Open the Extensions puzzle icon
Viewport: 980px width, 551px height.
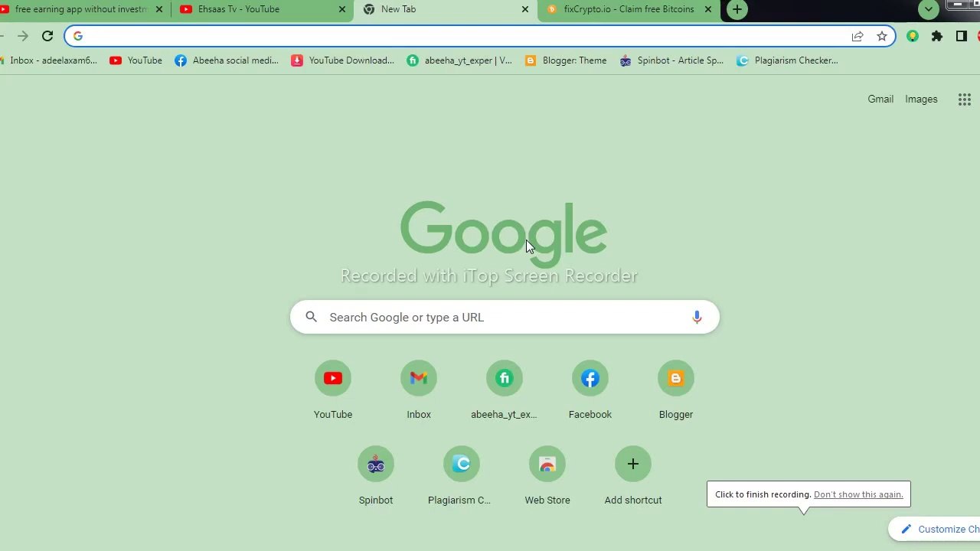tap(937, 36)
